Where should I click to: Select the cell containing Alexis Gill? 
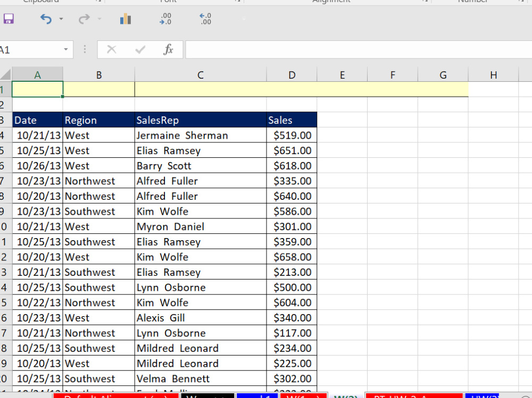pos(201,318)
